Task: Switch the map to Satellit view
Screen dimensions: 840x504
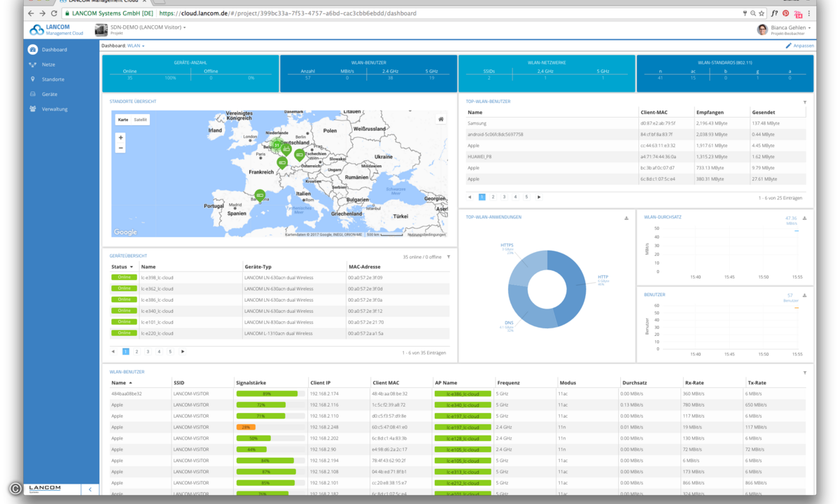Action: click(141, 120)
